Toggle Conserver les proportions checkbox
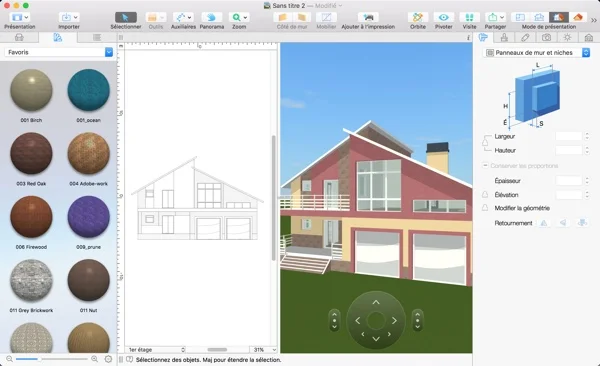600x366 pixels. 485,165
